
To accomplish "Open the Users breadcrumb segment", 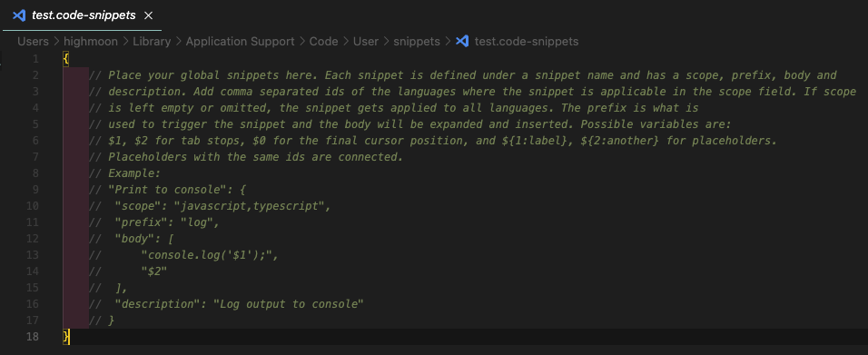I will click(x=33, y=41).
